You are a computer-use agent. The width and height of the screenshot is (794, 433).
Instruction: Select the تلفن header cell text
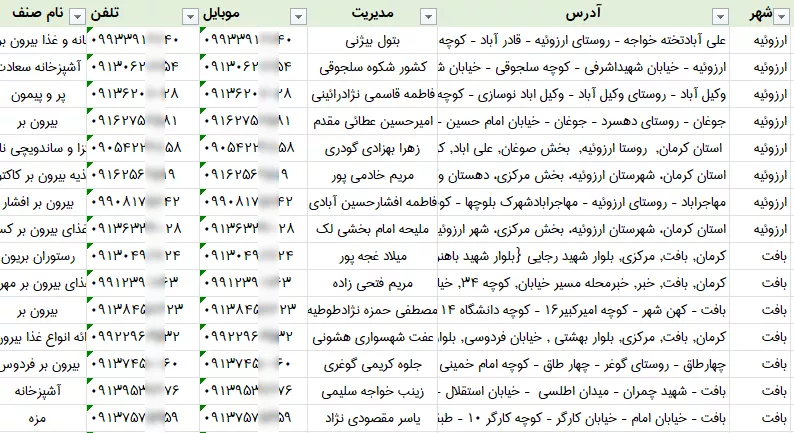click(105, 14)
